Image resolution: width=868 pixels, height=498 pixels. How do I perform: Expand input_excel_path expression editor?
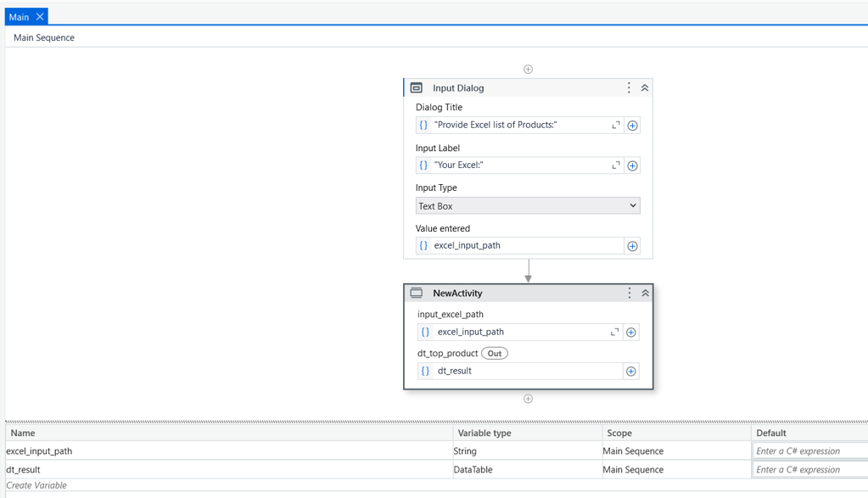tap(614, 332)
